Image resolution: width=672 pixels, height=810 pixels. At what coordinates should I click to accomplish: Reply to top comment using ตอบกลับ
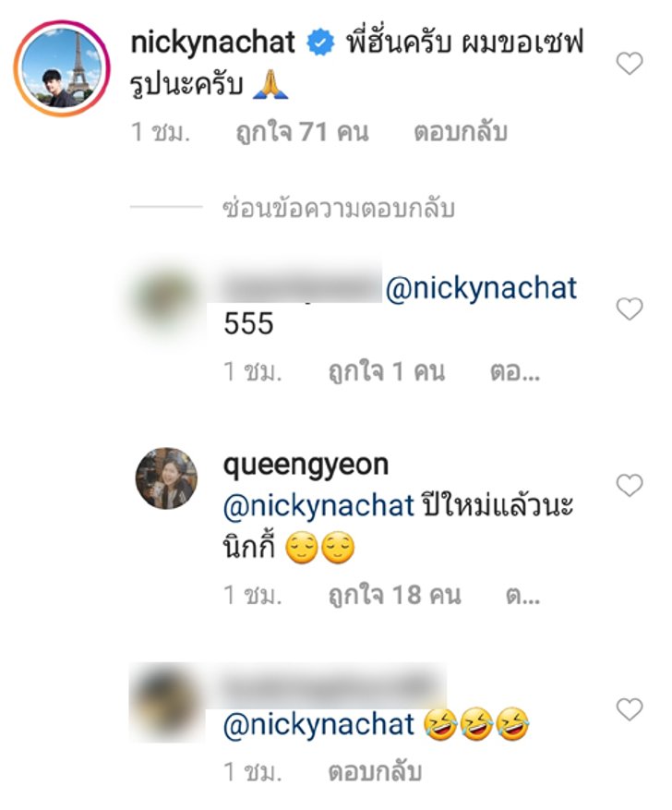(461, 132)
